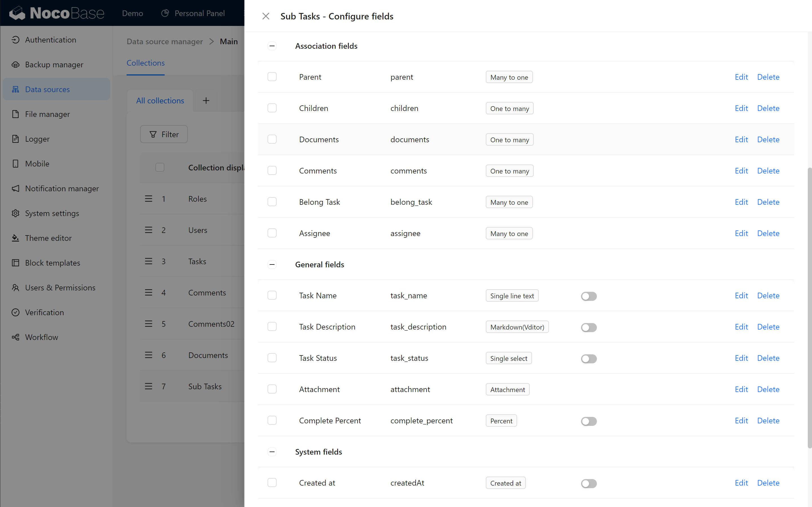This screenshot has width=812, height=507.
Task: Select the All collections tab
Action: 160,101
